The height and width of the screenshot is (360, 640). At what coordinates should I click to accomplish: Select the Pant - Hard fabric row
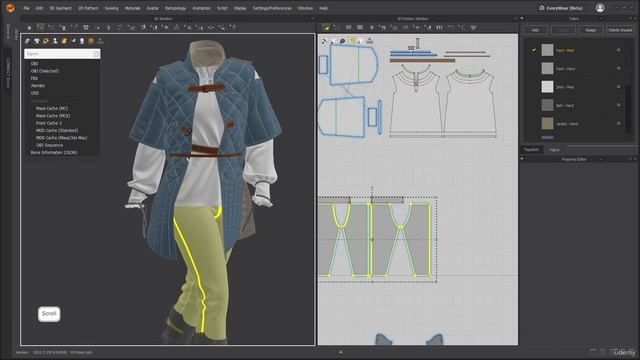[575, 69]
